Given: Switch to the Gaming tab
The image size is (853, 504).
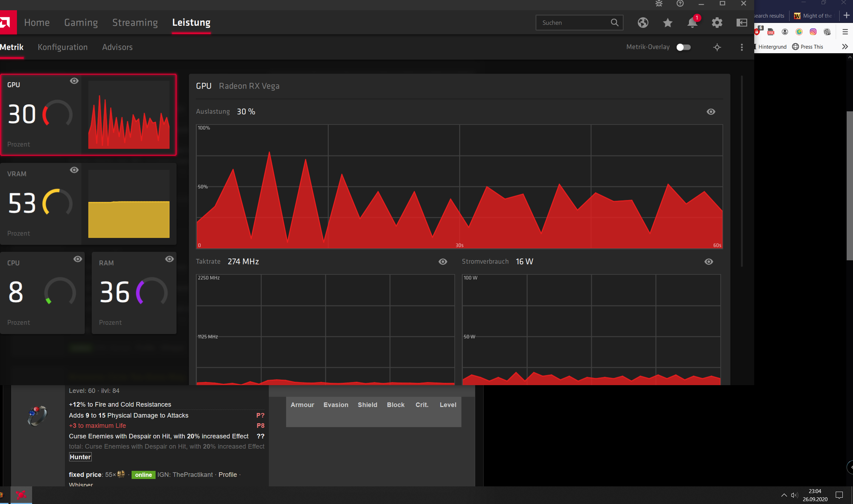Looking at the screenshot, I should pyautogui.click(x=81, y=23).
